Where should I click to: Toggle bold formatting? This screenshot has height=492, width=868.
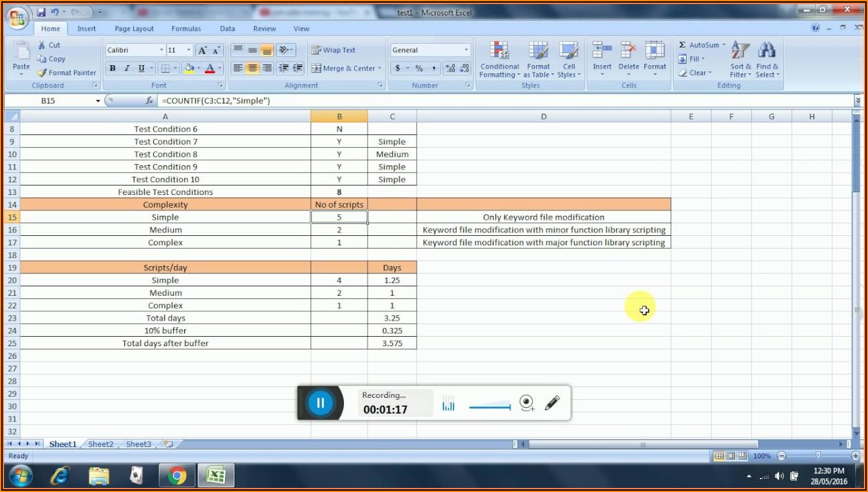pyautogui.click(x=112, y=68)
